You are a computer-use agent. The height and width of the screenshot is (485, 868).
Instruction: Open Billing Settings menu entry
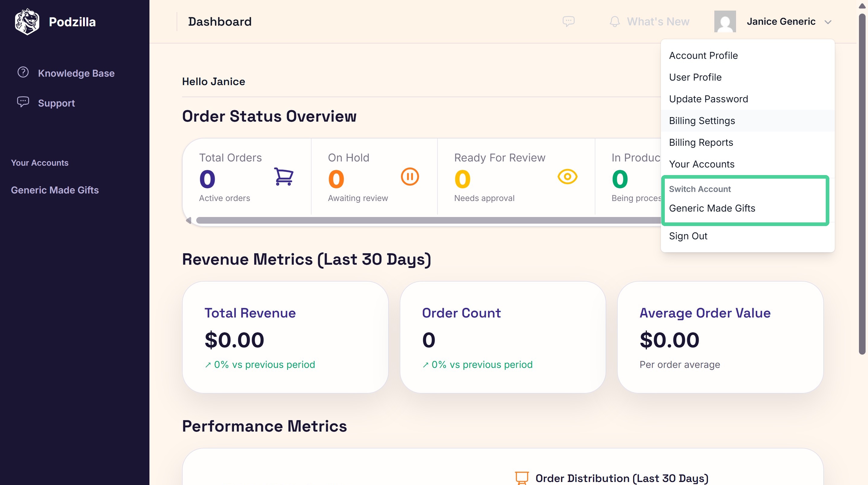pyautogui.click(x=748, y=121)
